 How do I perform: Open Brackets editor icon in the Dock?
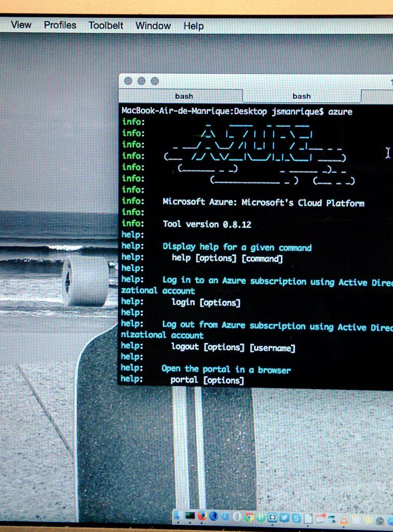272,517
